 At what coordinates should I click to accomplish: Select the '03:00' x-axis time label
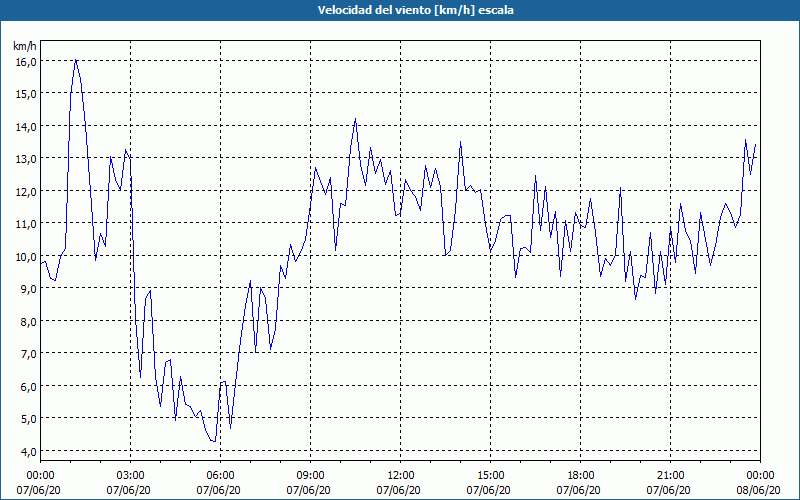131,476
